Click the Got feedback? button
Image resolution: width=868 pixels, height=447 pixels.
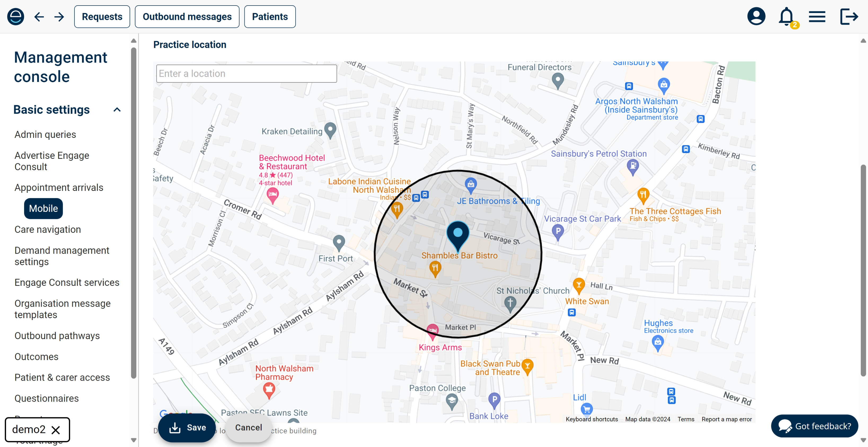pyautogui.click(x=814, y=426)
